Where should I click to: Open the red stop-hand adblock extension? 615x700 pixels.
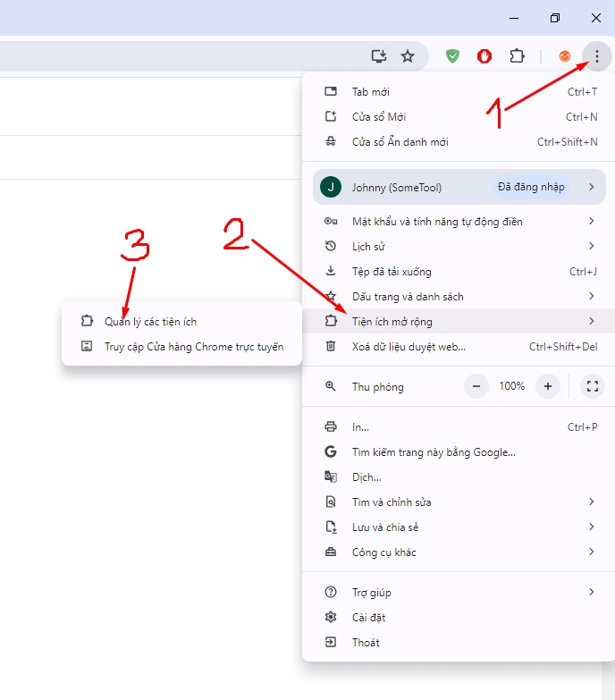tap(484, 56)
